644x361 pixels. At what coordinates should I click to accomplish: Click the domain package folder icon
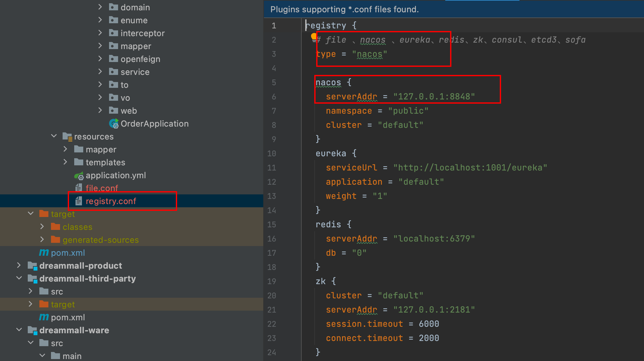pos(113,7)
